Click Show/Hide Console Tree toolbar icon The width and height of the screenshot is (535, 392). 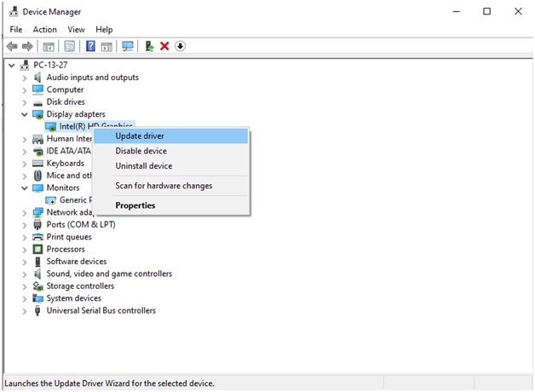(49, 46)
